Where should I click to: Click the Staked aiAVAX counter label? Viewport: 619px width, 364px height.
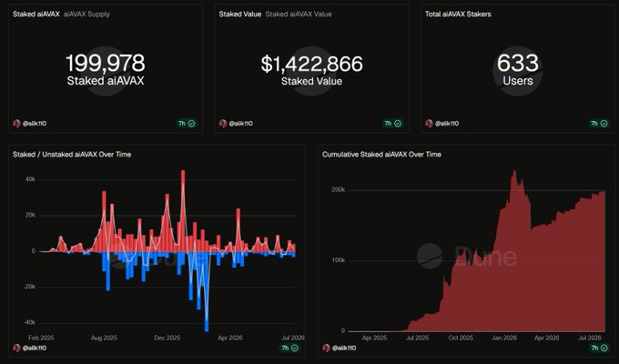pos(106,81)
